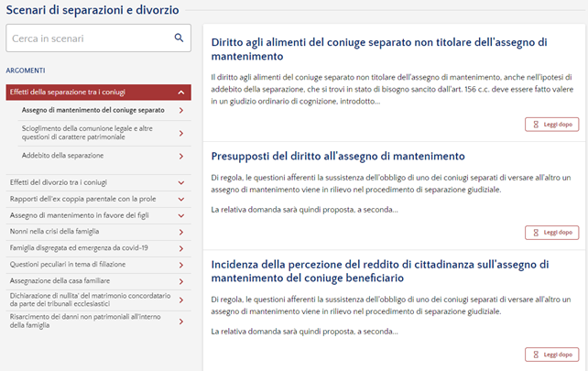
Task: Click arrow beside 'Risarcimento dei danni non patrimoniali'
Action: (x=181, y=322)
